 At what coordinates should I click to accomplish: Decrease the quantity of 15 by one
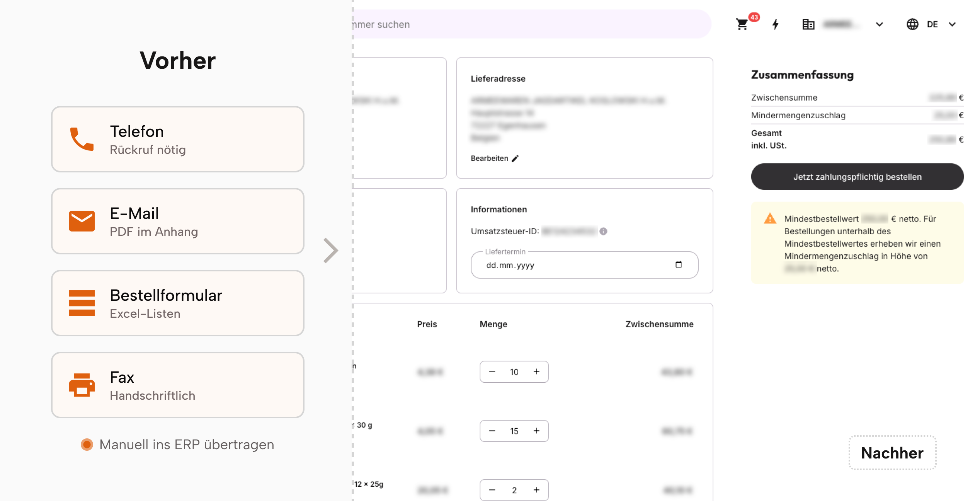(x=492, y=431)
